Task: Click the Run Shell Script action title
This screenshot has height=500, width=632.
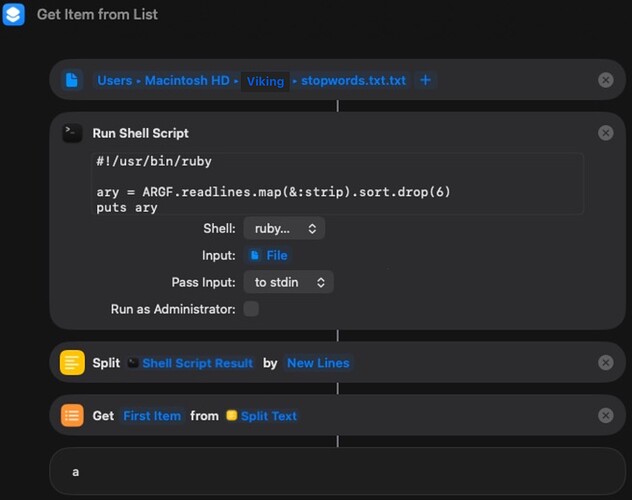Action: coord(140,133)
